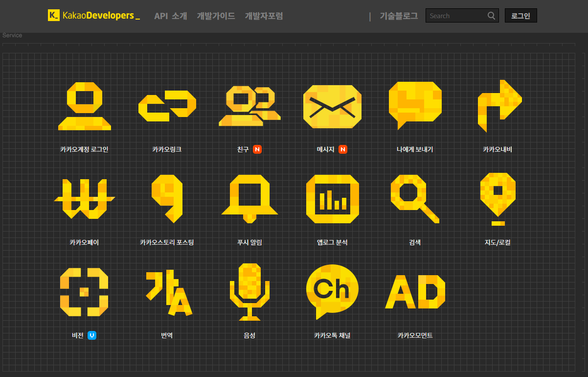This screenshot has width=588, height=377.
Task: Open the microphone voice icon
Action: point(250,292)
